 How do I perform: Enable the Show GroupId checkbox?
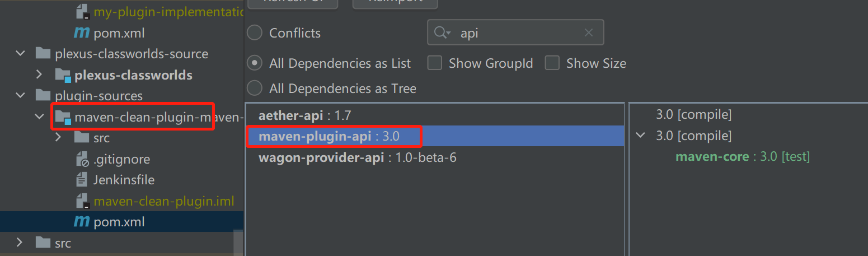coord(435,63)
